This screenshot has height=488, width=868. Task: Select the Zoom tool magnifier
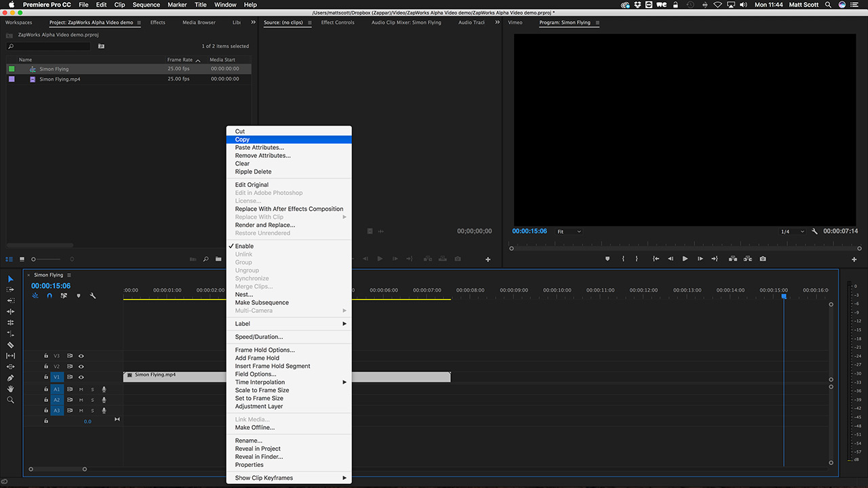[10, 400]
